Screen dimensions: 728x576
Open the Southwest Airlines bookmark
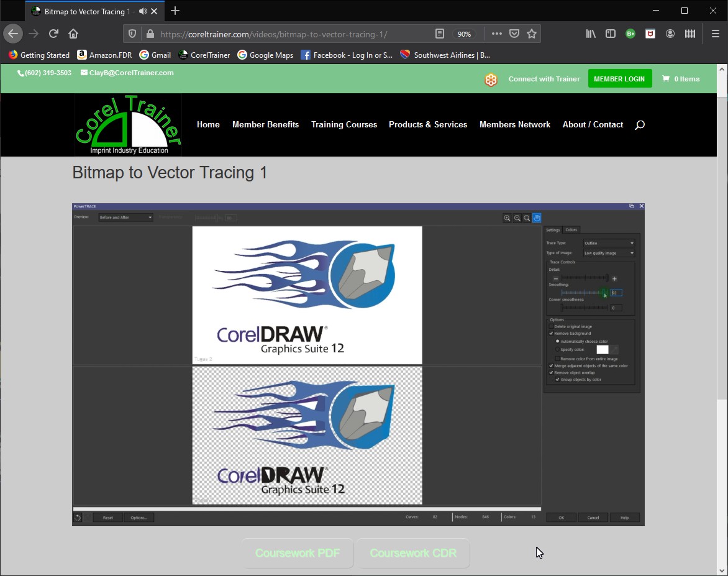tap(445, 55)
